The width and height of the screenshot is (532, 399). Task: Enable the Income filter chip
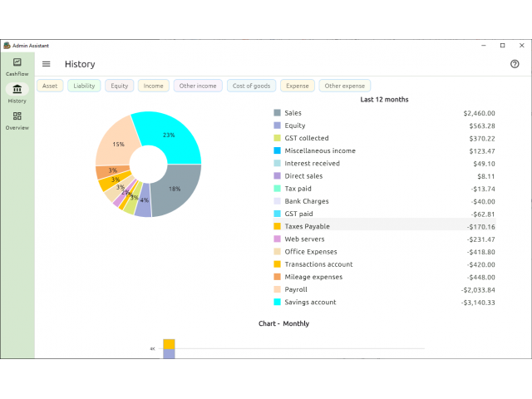pos(154,86)
